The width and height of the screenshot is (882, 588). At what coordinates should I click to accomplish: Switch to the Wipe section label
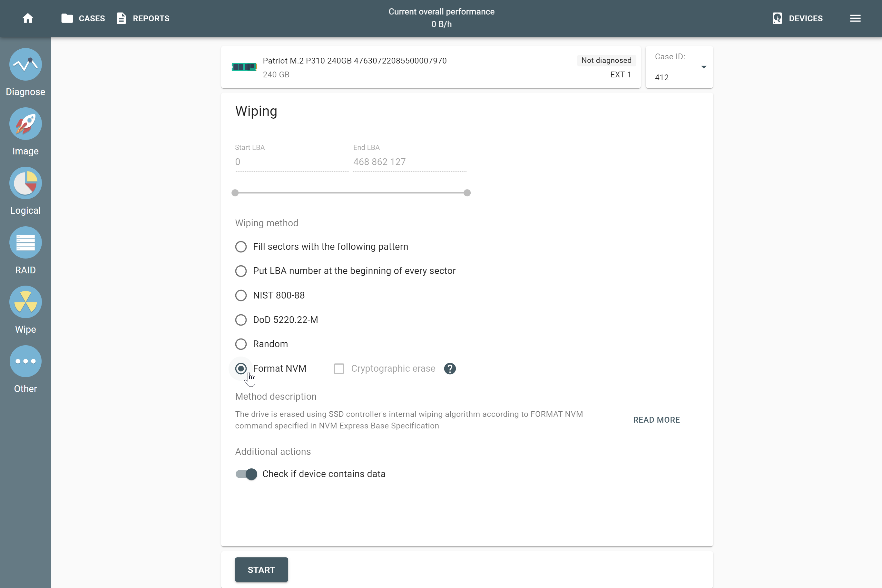(25, 329)
